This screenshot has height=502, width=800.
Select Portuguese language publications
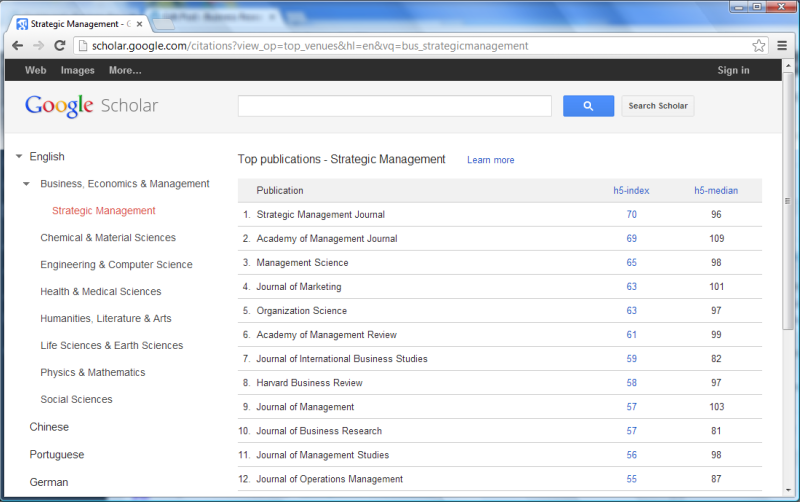57,455
